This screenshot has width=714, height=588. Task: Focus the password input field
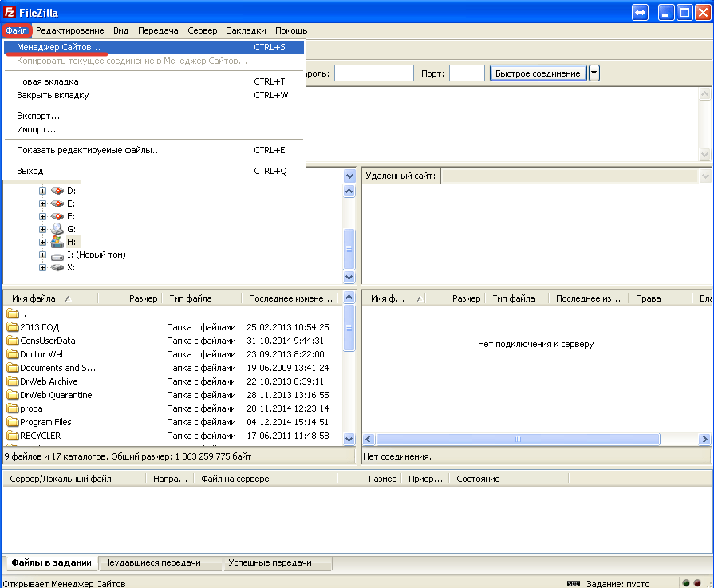374,73
